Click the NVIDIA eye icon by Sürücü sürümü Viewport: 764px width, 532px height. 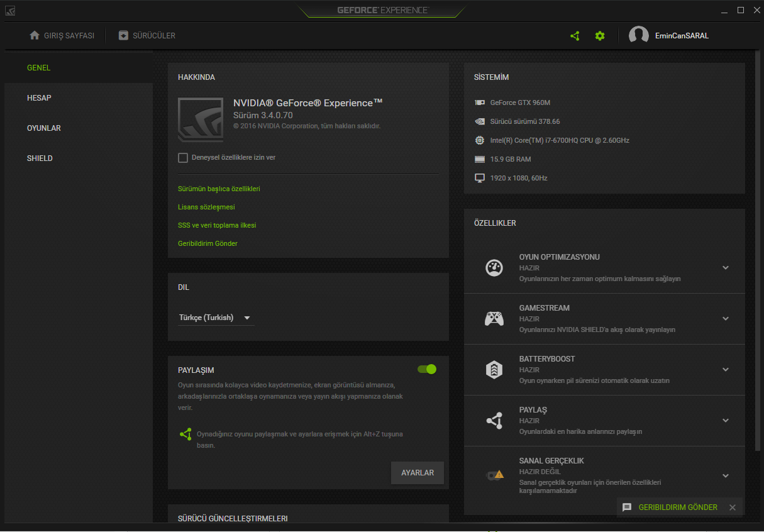pos(480,121)
